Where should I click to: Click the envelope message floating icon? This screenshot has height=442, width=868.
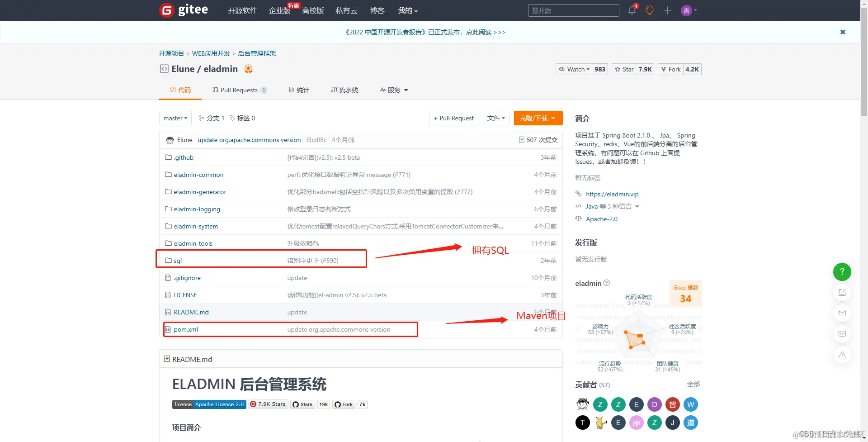pos(842,313)
